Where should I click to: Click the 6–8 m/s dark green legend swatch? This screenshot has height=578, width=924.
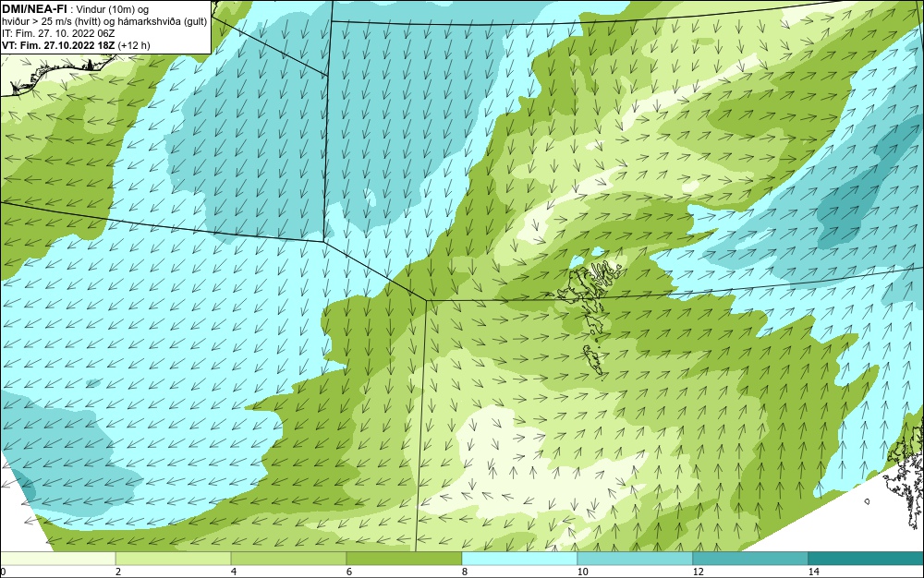[405, 559]
